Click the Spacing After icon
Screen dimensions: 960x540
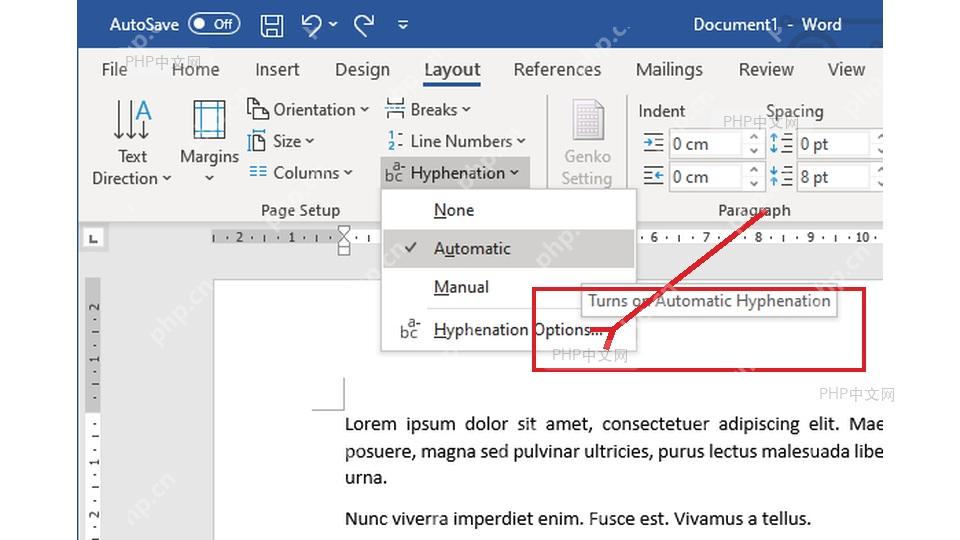[x=781, y=176]
